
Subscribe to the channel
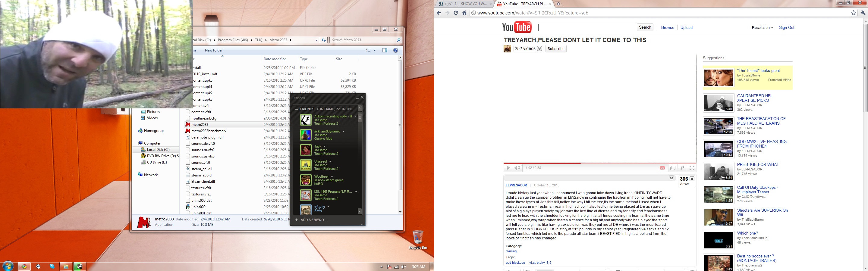pos(556,48)
